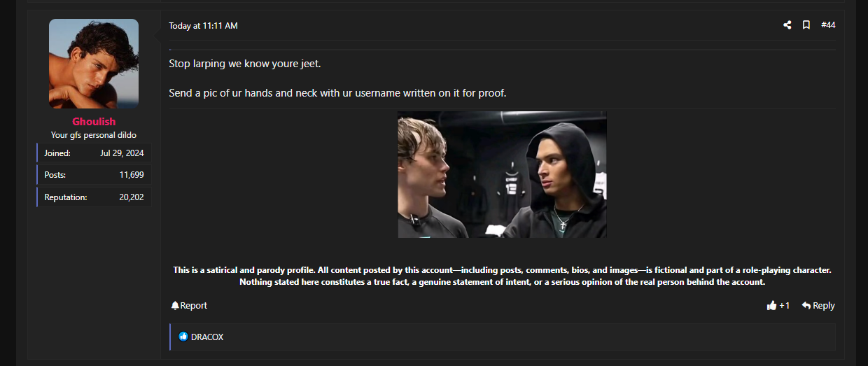The image size is (868, 366).
Task: Click the bell icon next to Report
Action: 175,306
